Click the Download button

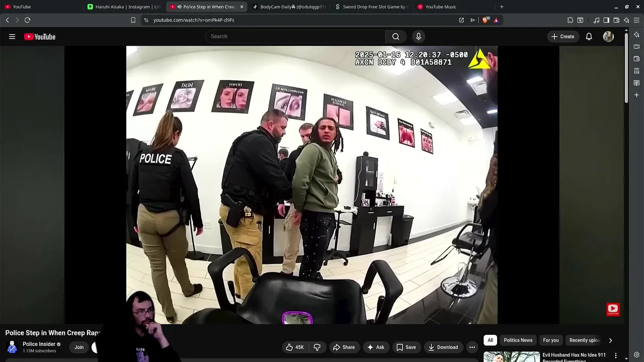[x=443, y=347]
